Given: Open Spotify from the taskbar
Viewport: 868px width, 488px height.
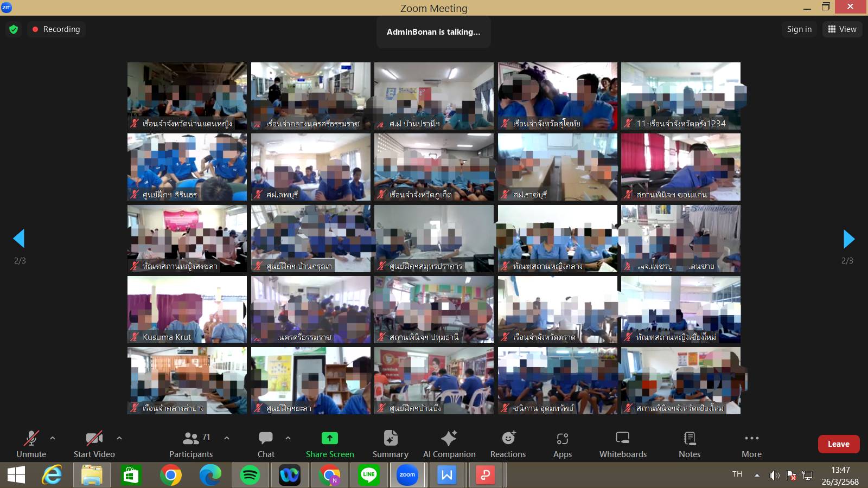Looking at the screenshot, I should point(250,476).
